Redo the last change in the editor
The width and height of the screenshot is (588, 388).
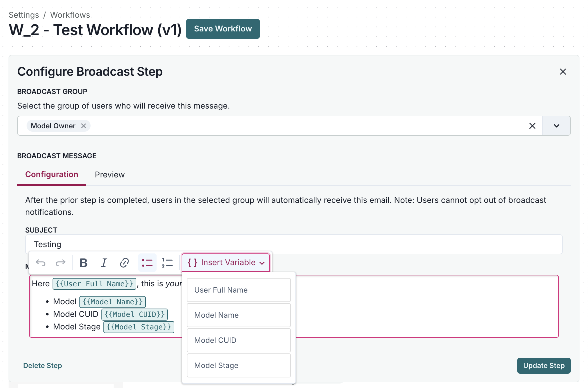(61, 263)
